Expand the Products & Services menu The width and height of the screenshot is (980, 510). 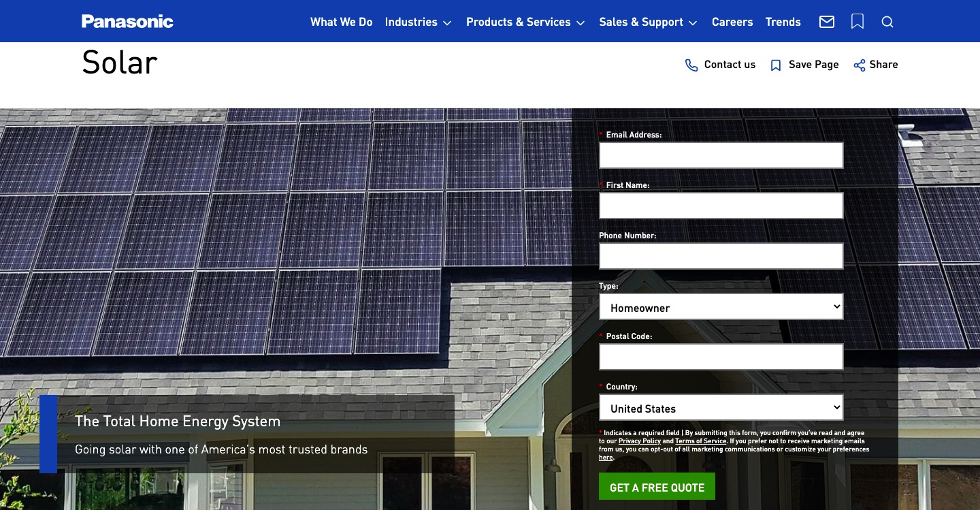525,22
